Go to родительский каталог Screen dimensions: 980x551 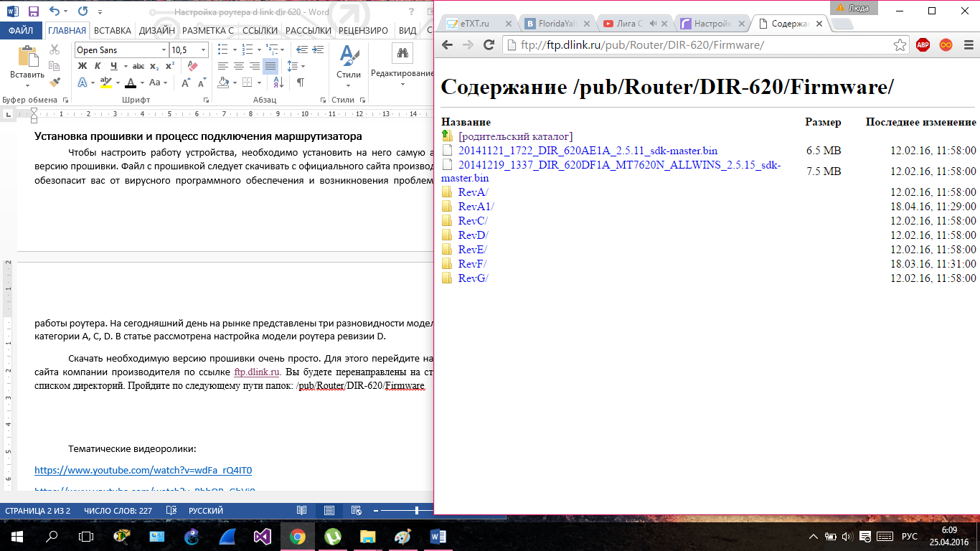pos(515,136)
